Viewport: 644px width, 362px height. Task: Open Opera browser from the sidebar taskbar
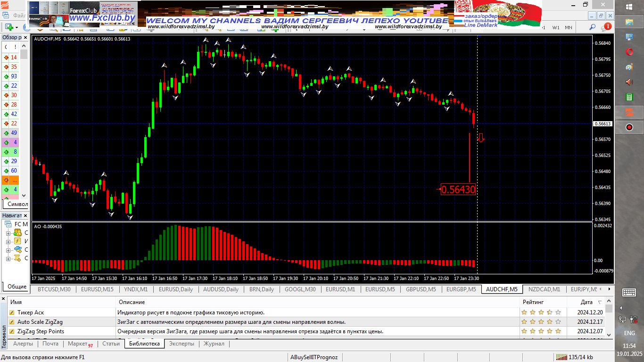tap(629, 51)
